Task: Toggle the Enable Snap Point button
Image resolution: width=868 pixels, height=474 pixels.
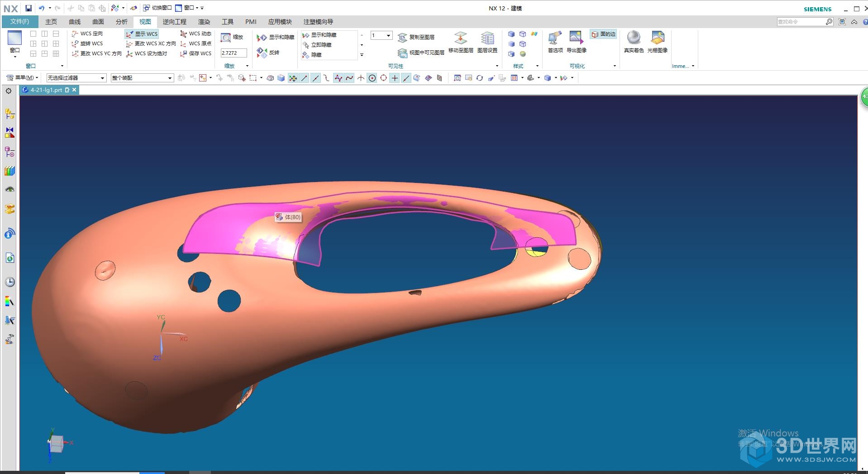Action: [293, 78]
